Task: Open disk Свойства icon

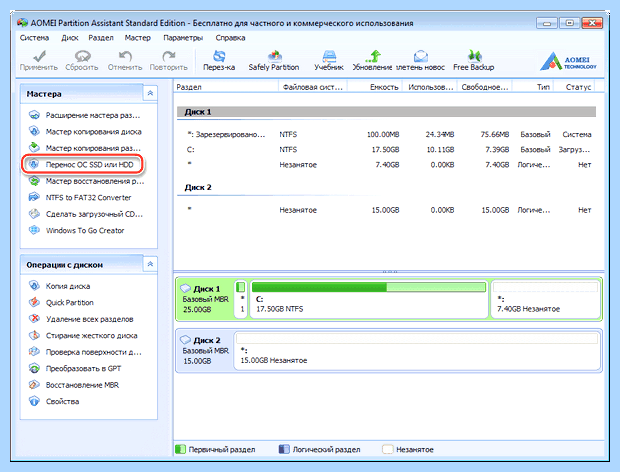Action: (34, 401)
